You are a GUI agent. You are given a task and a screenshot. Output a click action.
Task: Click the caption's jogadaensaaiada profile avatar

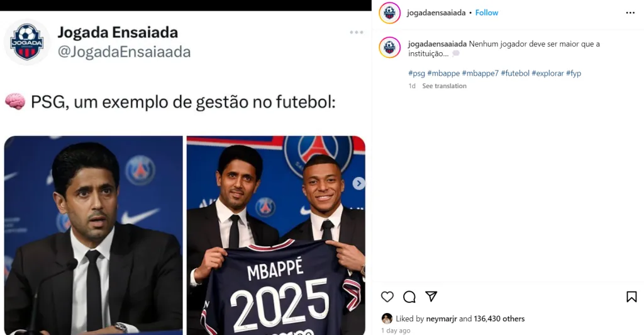tap(390, 47)
